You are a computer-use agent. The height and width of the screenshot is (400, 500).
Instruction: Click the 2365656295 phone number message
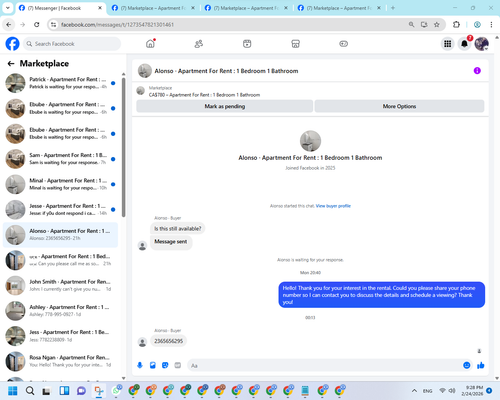click(x=168, y=341)
